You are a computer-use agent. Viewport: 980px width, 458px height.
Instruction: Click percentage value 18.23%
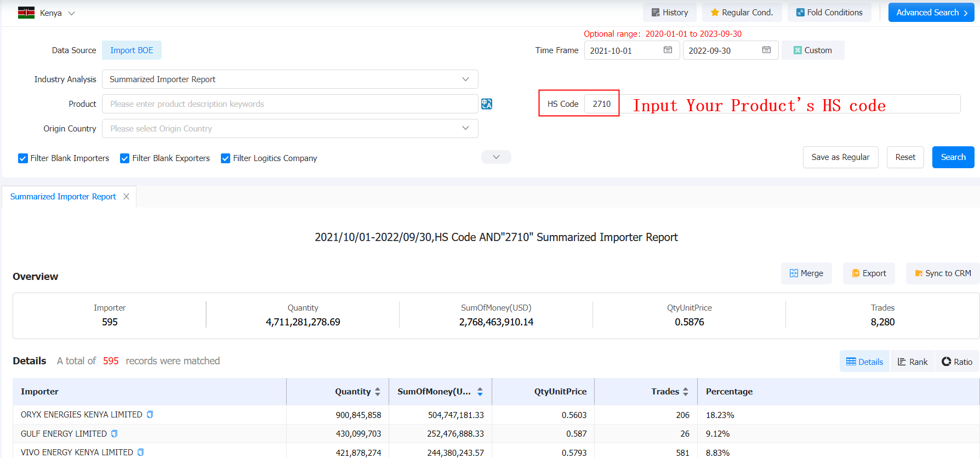720,415
